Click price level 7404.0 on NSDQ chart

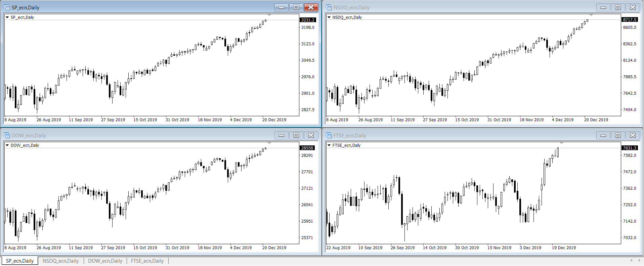(630, 110)
